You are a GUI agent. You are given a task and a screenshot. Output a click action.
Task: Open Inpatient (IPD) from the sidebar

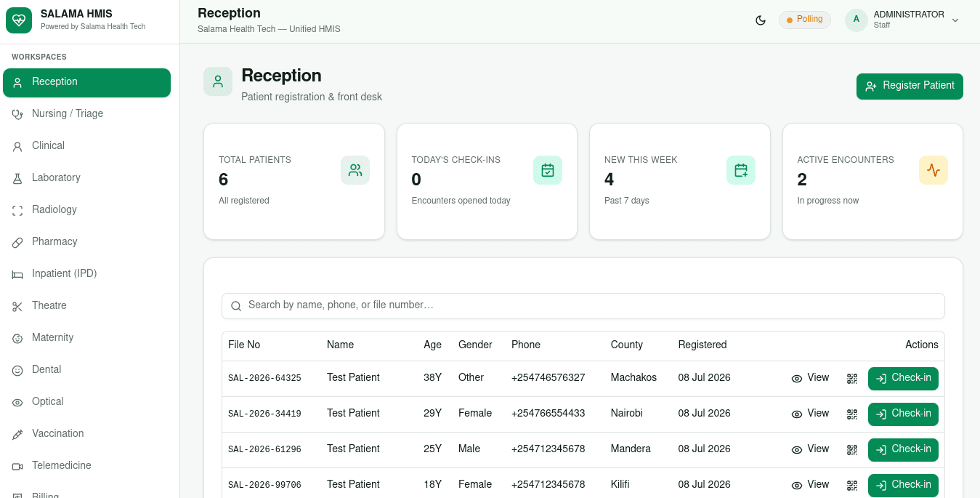click(x=86, y=274)
